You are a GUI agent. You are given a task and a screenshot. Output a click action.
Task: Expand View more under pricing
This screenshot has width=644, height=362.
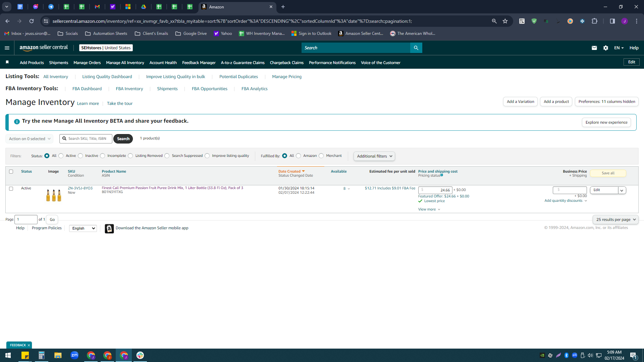pos(429,209)
